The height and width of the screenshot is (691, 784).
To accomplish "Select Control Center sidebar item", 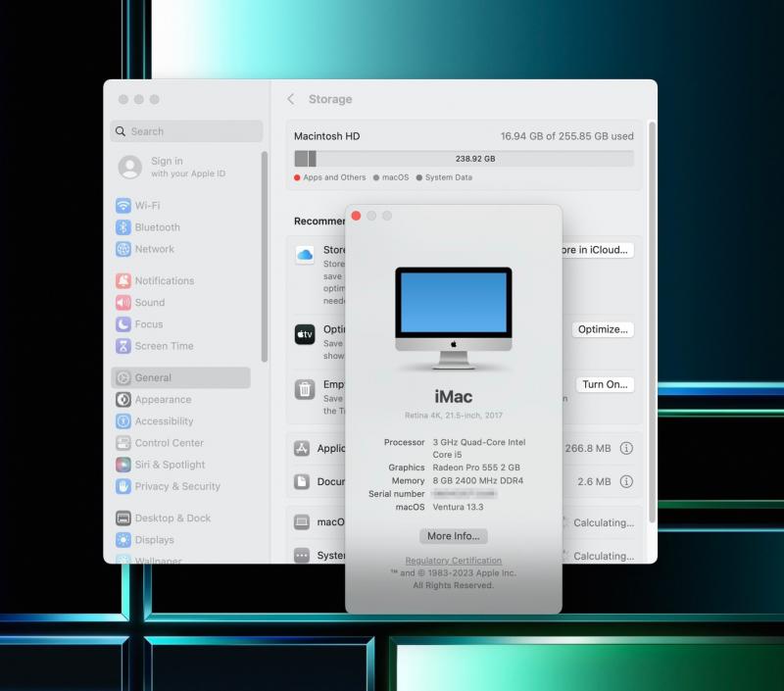I will pyautogui.click(x=160, y=443).
